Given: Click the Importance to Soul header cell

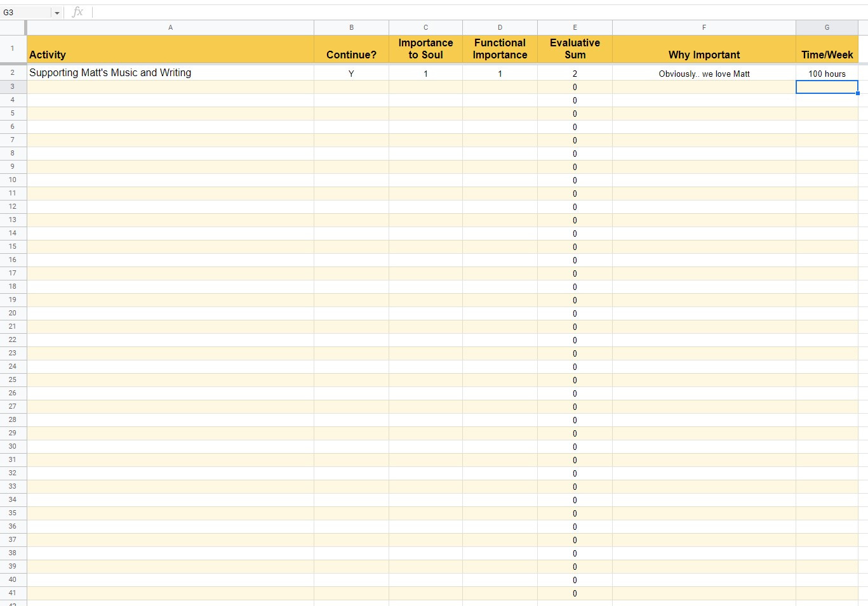Looking at the screenshot, I should (425, 49).
